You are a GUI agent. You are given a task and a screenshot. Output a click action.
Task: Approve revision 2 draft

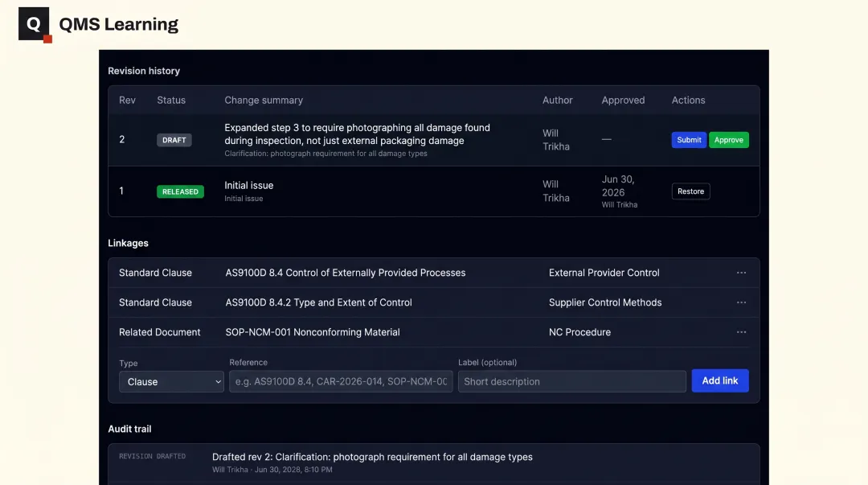tap(728, 140)
